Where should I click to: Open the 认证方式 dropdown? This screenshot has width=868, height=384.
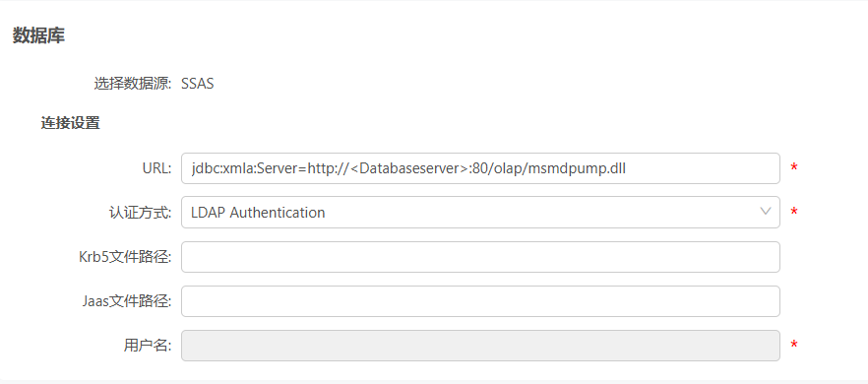[480, 213]
